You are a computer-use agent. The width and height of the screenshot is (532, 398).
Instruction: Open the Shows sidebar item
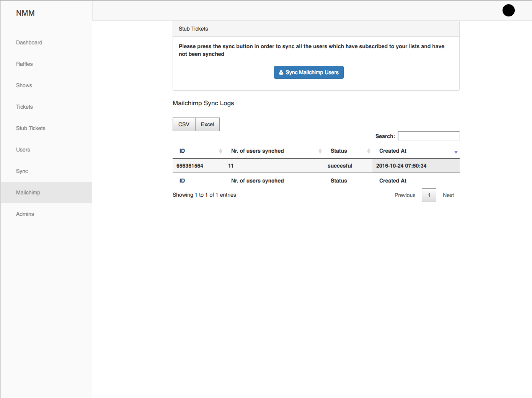pos(24,85)
